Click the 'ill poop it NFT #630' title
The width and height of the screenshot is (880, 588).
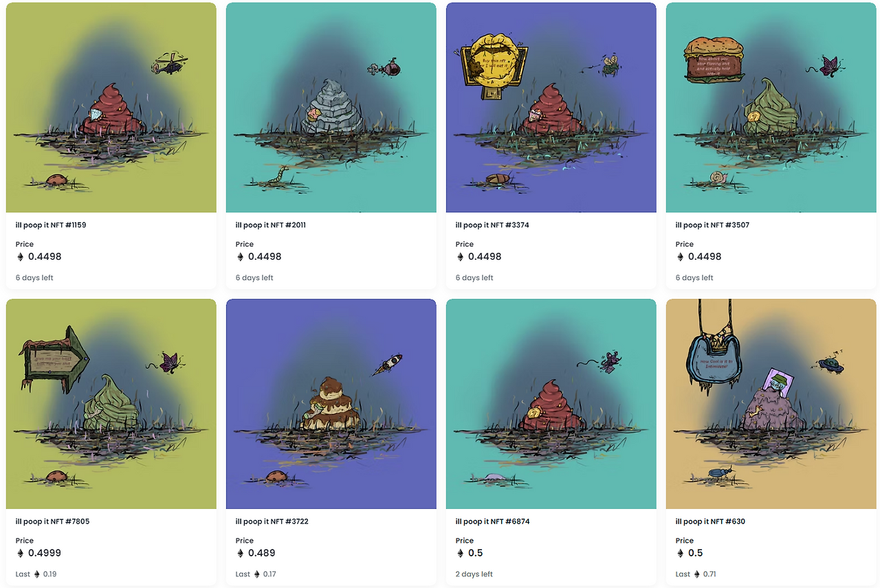click(710, 521)
